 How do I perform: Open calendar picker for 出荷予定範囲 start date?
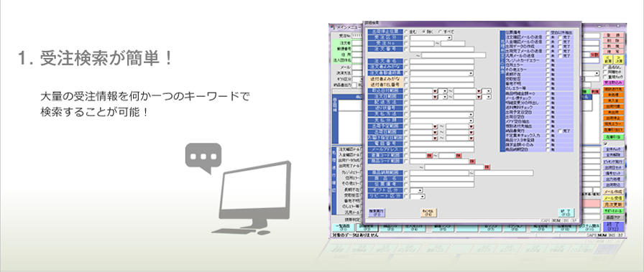tap(435, 126)
